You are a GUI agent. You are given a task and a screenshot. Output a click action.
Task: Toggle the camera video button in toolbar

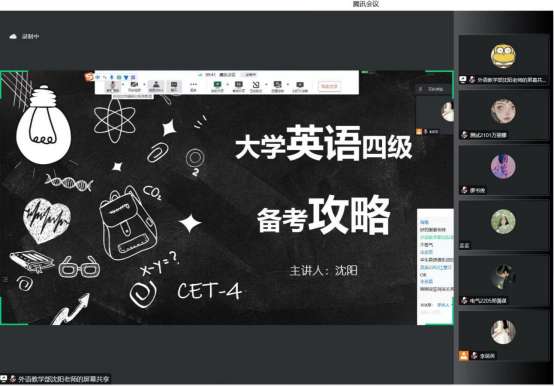click(134, 86)
